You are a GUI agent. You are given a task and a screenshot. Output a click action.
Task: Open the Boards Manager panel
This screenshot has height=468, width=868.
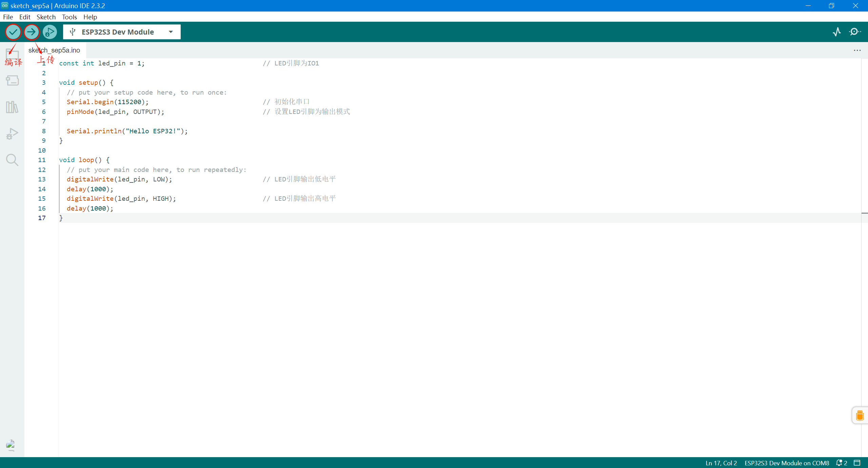click(12, 80)
